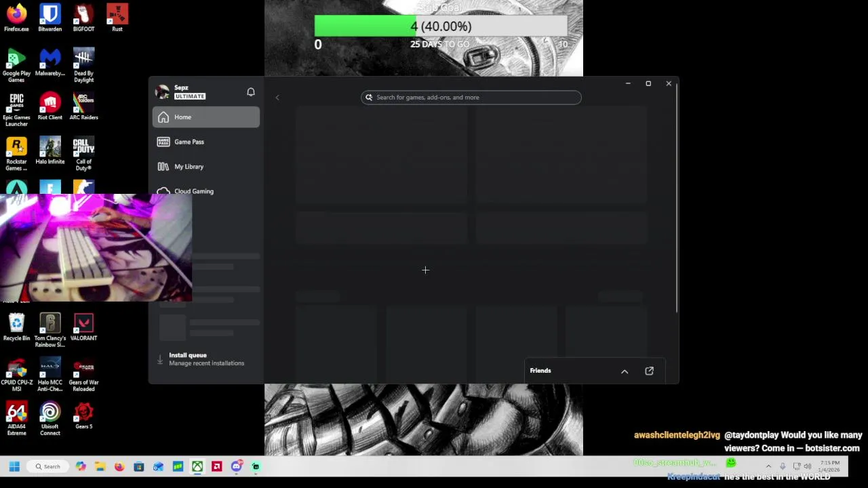
Task: Click the volume speaker tray icon
Action: coord(807,466)
